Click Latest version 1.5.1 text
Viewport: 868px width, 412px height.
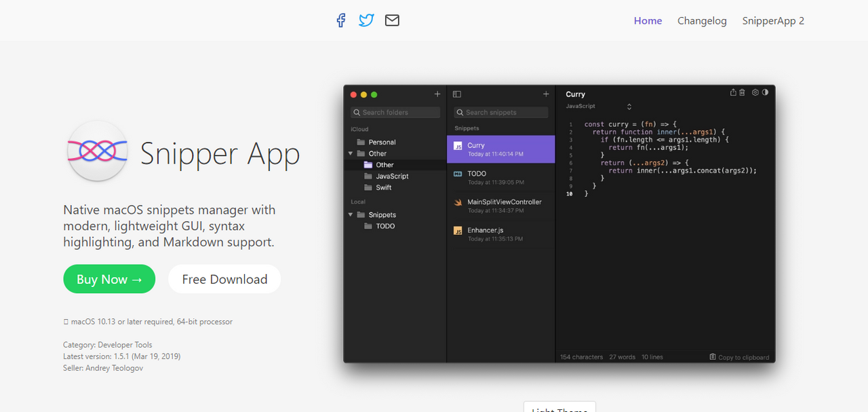pos(121,356)
